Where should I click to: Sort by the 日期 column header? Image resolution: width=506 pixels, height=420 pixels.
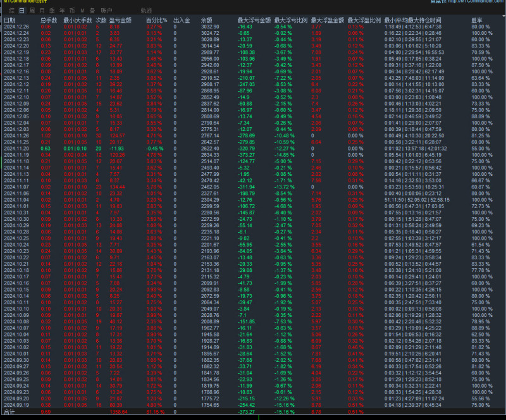(x=9, y=20)
